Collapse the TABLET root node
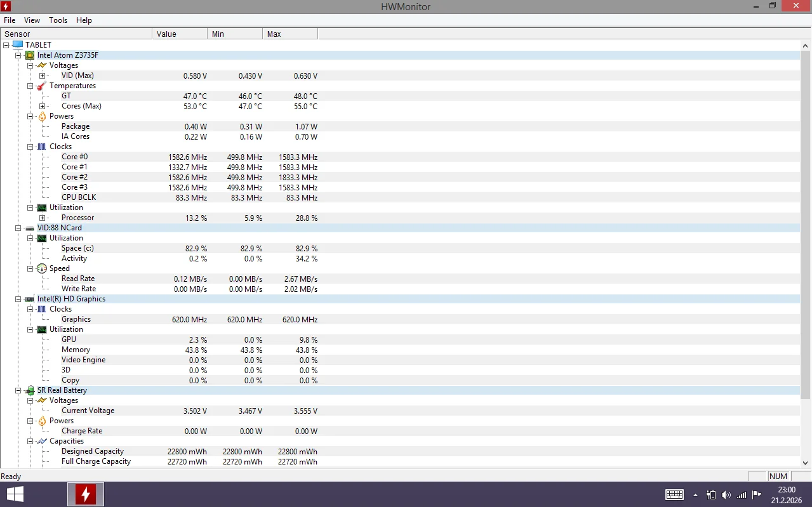The width and height of the screenshot is (812, 507). point(6,45)
